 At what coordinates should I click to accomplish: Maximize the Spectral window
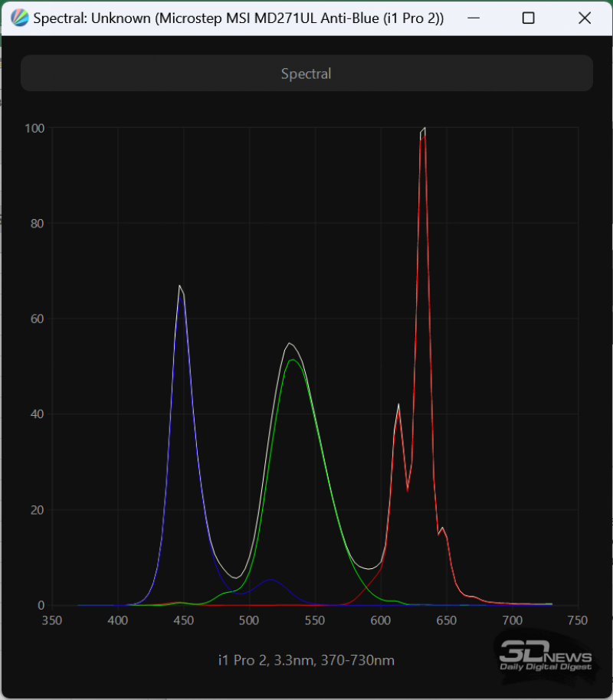coord(529,18)
